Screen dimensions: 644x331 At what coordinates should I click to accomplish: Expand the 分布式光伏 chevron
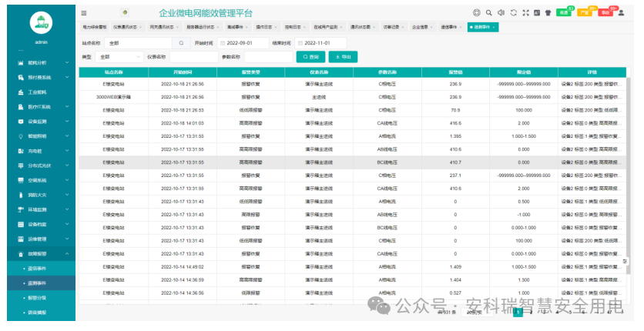click(x=67, y=165)
